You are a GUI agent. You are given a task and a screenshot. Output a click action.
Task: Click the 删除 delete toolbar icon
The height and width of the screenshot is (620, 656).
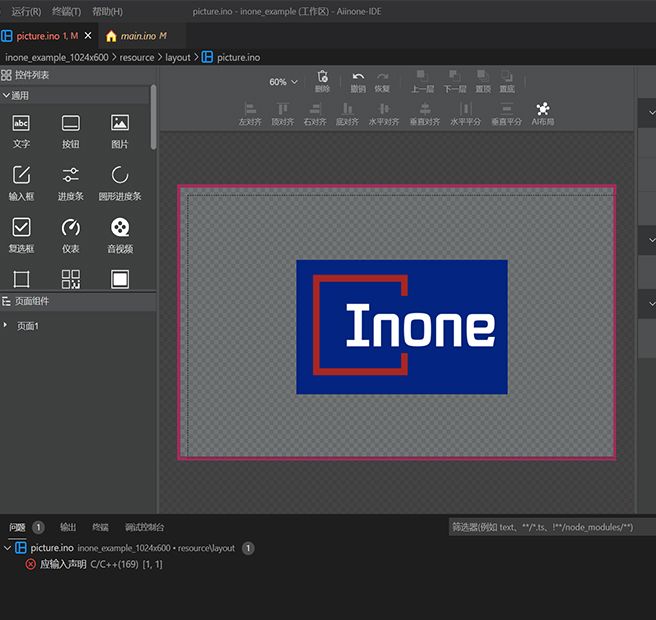click(x=322, y=81)
